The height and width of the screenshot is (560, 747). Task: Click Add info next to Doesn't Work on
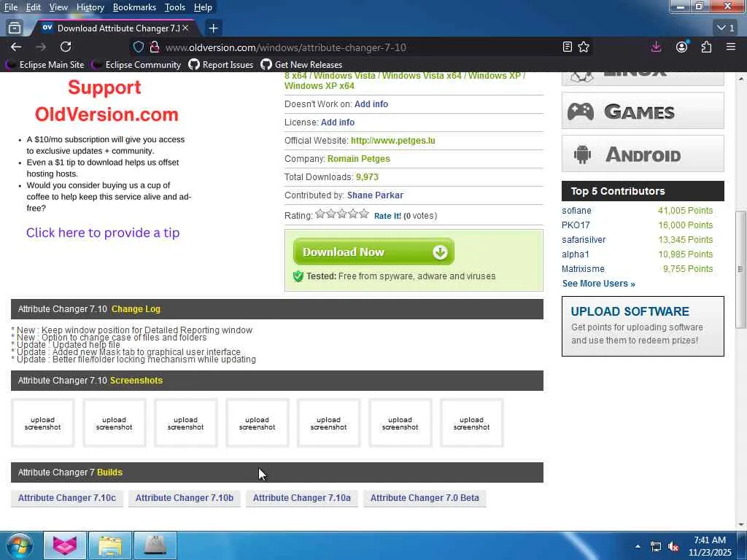coord(371,104)
